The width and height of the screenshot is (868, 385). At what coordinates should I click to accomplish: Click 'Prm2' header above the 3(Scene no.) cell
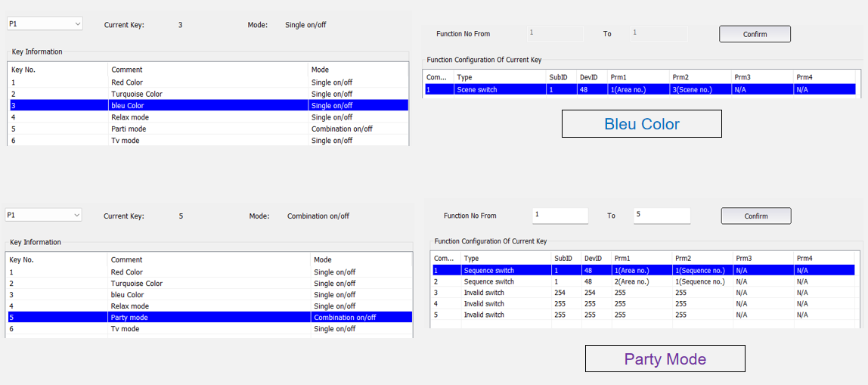pyautogui.click(x=701, y=78)
